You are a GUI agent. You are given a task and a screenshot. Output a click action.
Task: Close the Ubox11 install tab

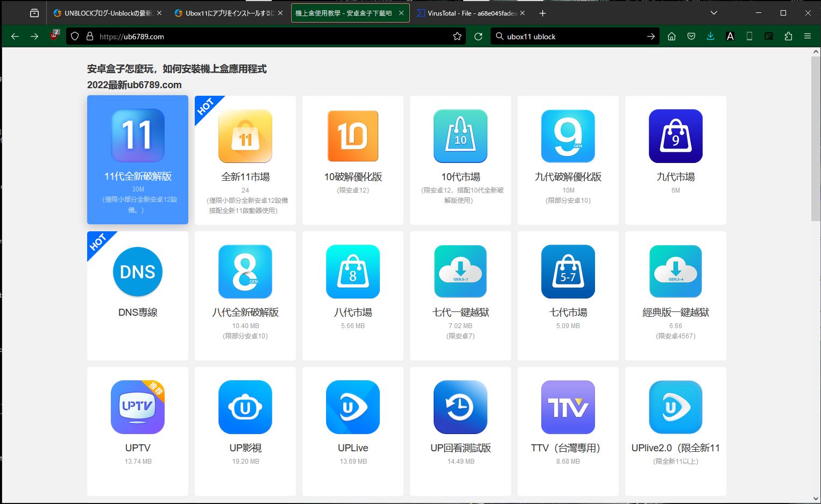[x=280, y=13]
